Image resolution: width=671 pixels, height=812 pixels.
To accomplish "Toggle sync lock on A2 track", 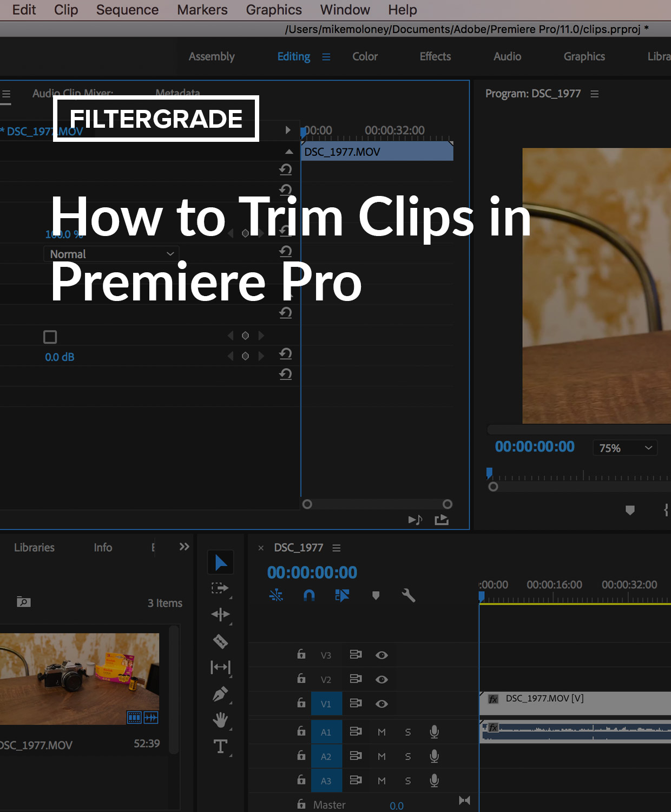I will [356, 756].
